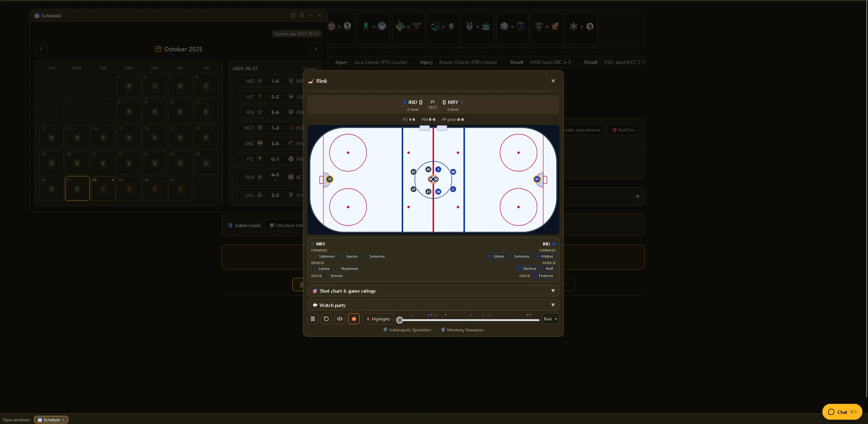Select MRY forward Salminen chip
This screenshot has height=424, width=868.
point(324,256)
